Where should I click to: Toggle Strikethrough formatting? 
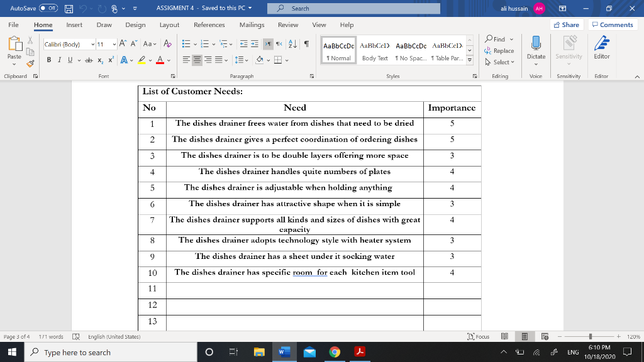[x=89, y=60]
